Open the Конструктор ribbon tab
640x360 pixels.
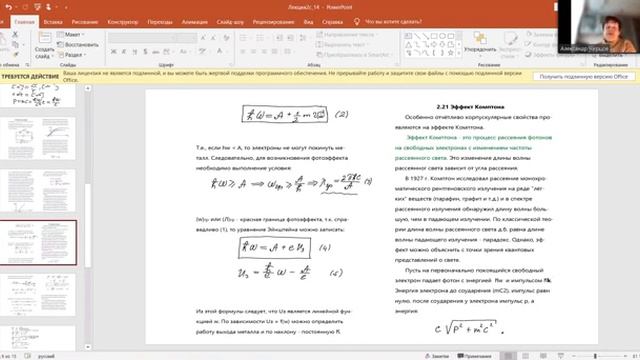tap(123, 22)
